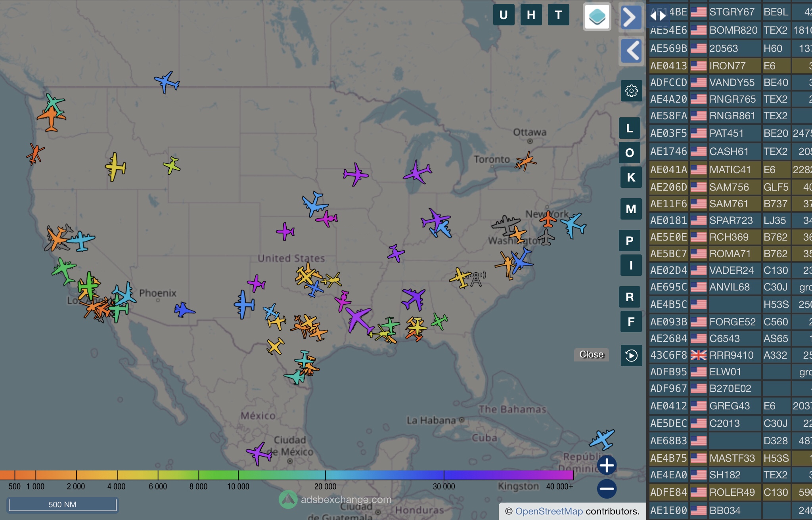Toggle the H filter button
Image resolution: width=812 pixels, height=520 pixels.
(531, 15)
